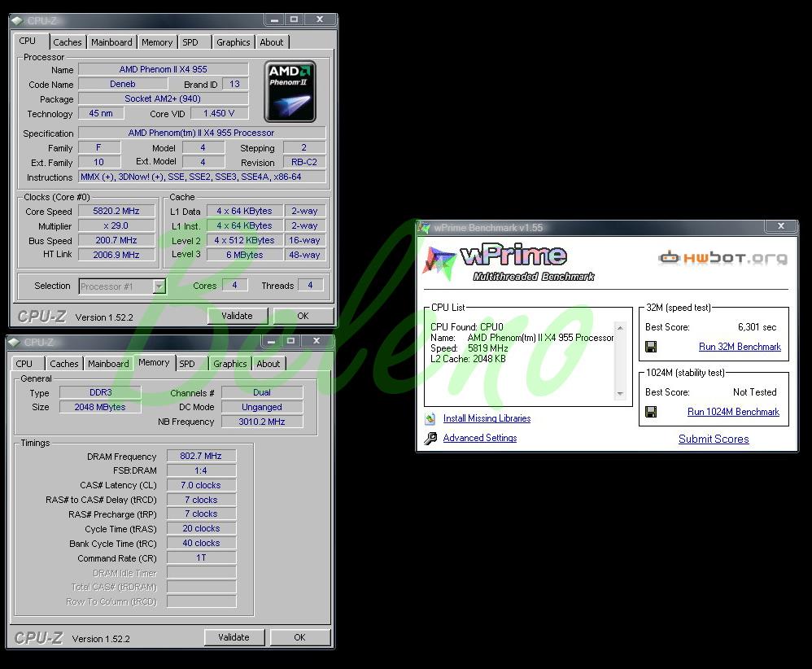The width and height of the screenshot is (812, 669).
Task: Click the memory Size value 2048 MBytes
Action: coord(100,407)
